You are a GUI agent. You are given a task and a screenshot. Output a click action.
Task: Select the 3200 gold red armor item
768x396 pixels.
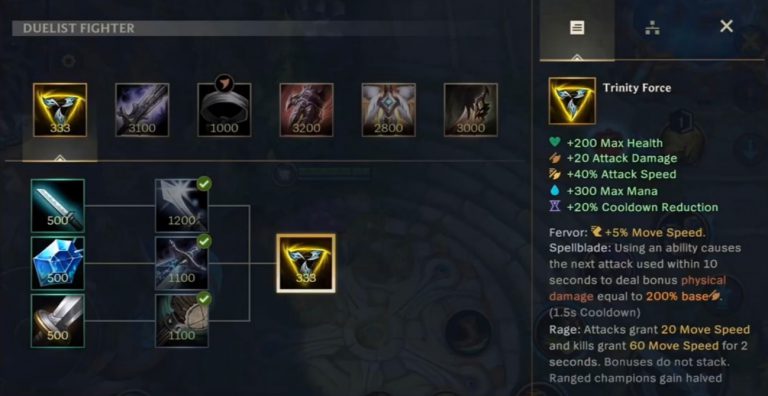(x=307, y=110)
